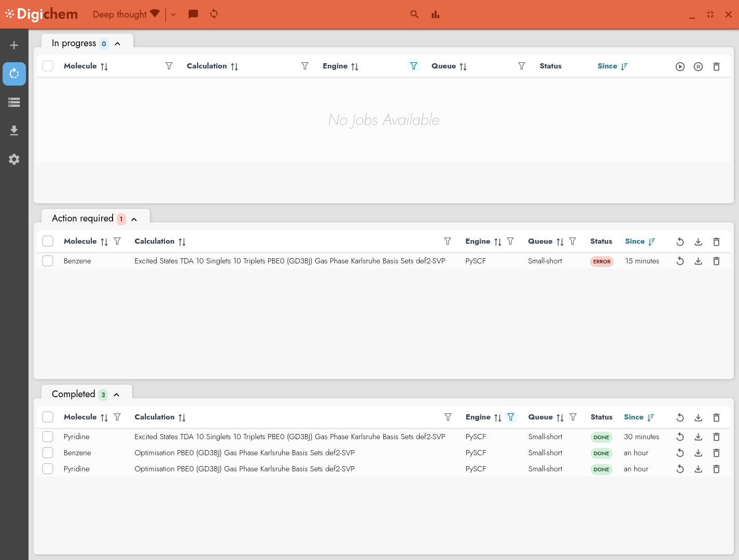739x560 pixels.
Task: Select the Benzene error job checkbox
Action: [48, 261]
